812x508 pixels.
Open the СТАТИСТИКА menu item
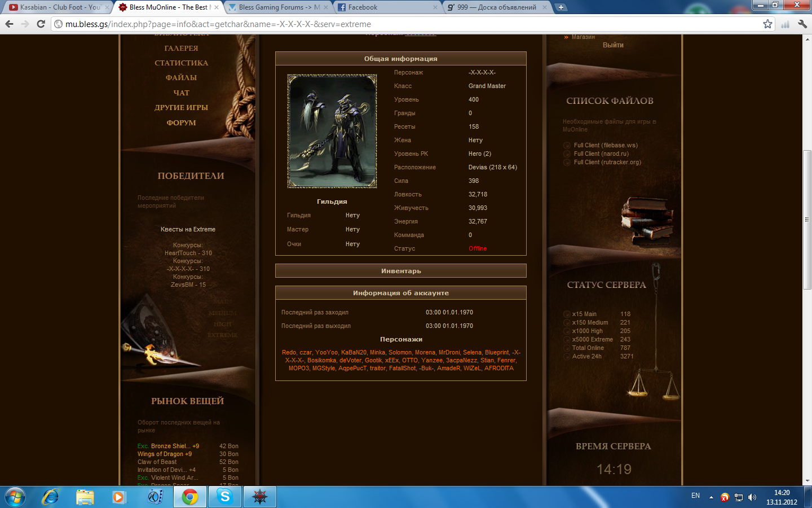[181, 63]
